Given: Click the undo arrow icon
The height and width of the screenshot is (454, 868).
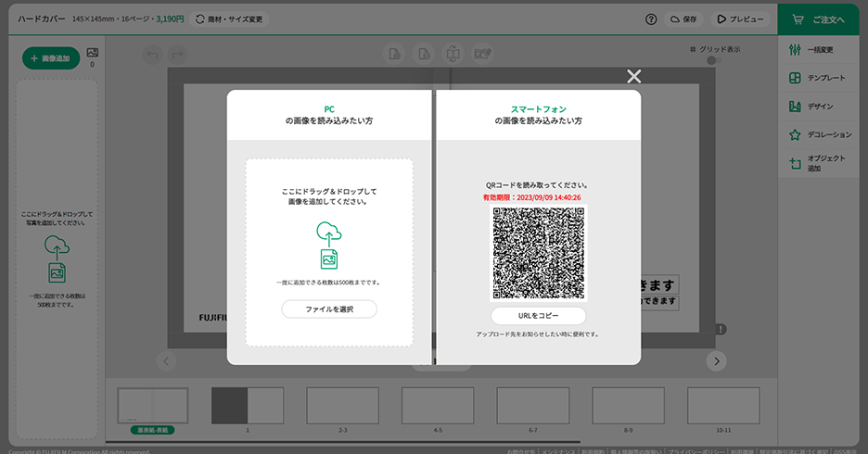Looking at the screenshot, I should [153, 54].
